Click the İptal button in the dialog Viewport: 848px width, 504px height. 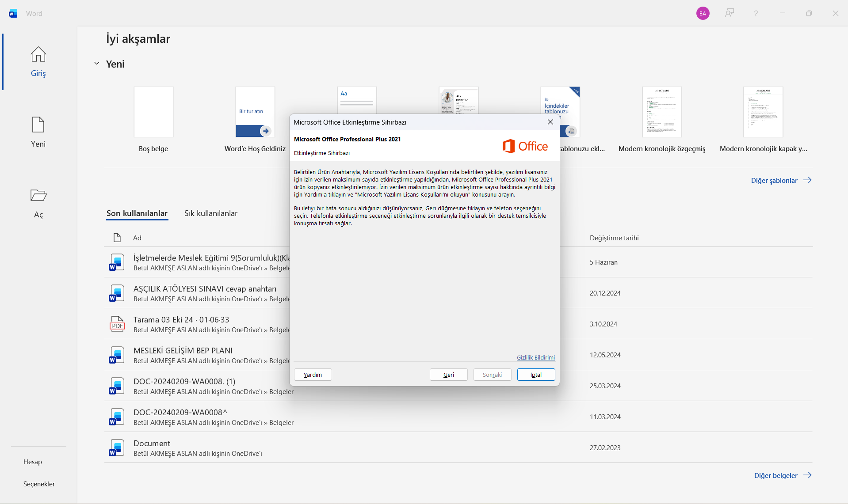(536, 375)
